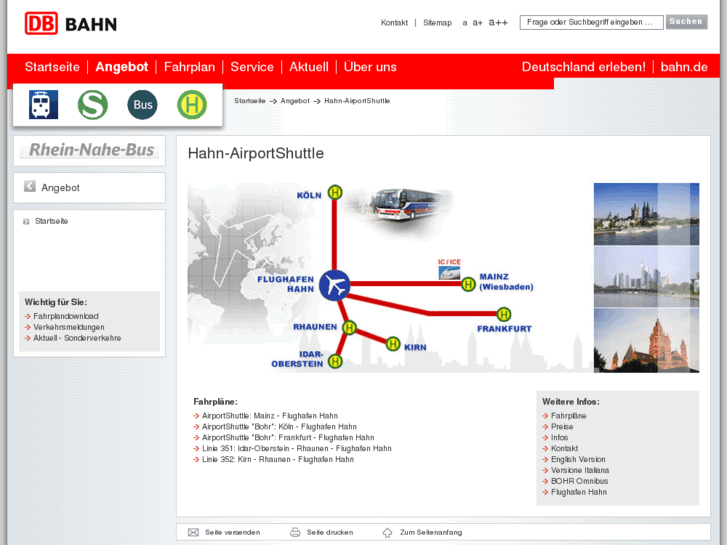
Task: Open Flughafen Hahn info link
Action: [x=579, y=492]
